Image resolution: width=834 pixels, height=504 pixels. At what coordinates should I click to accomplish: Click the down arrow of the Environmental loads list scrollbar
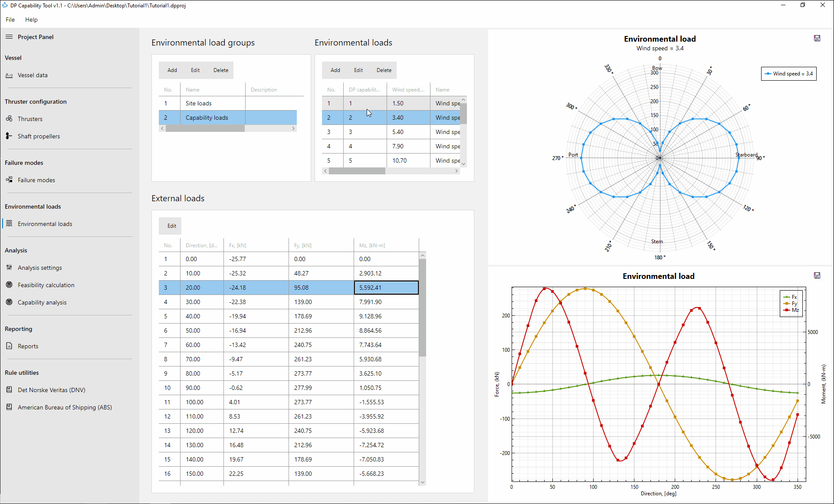pyautogui.click(x=463, y=164)
